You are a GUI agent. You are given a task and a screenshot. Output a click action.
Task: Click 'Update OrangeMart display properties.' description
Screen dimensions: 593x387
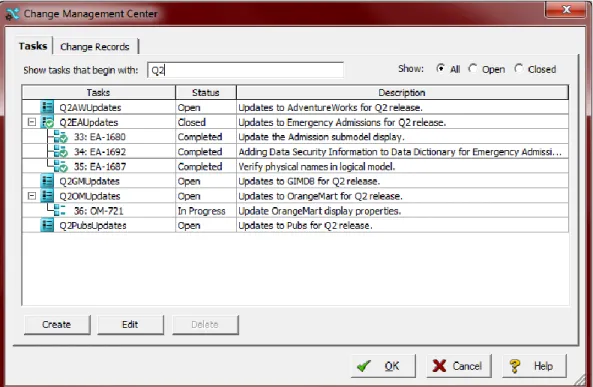click(x=320, y=211)
